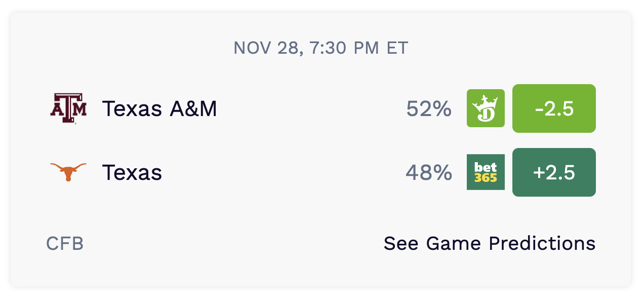The image size is (644, 297).
Task: Click the 52% win probability
Action: (429, 108)
